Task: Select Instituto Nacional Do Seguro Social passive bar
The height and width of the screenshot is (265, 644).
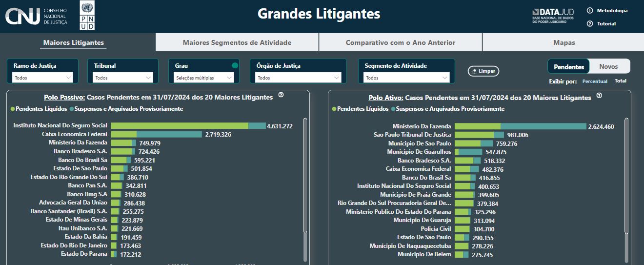Action: (188, 126)
